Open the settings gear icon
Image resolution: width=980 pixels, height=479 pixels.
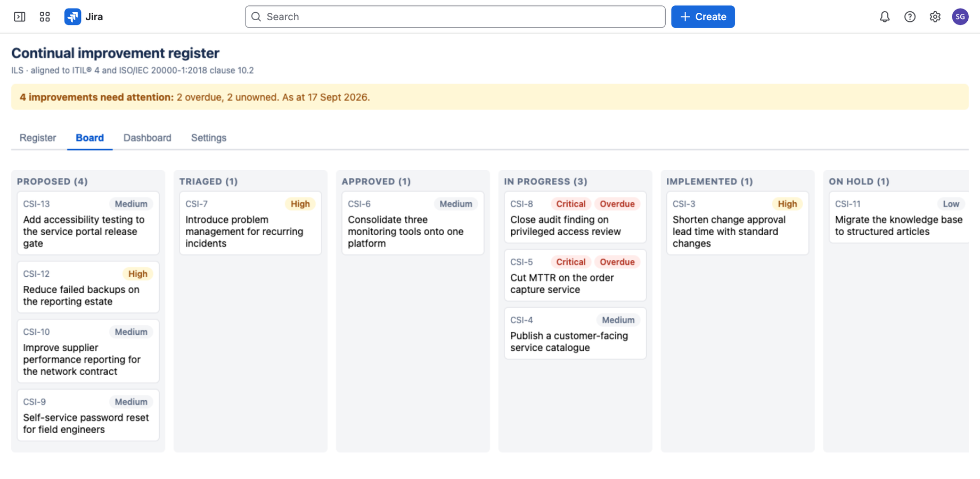pos(935,16)
